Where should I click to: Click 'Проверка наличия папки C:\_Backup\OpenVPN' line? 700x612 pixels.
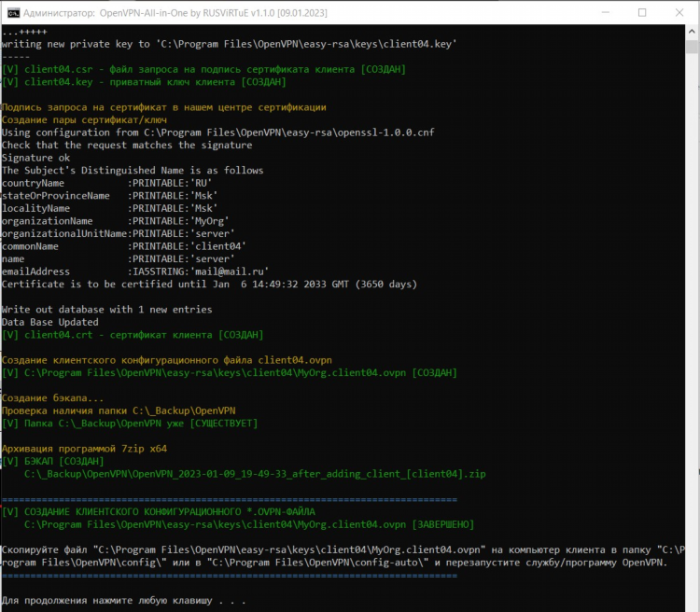click(x=119, y=410)
